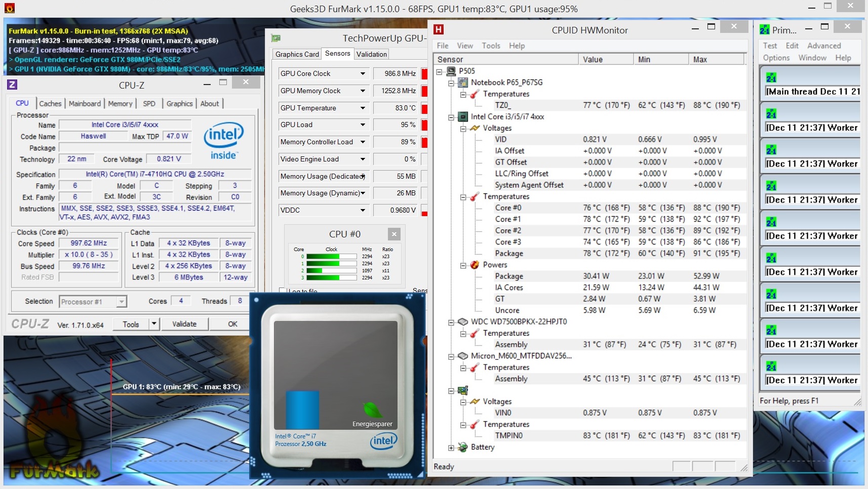Viewport: 868px width, 489px height.
Task: Click the OK button in CPU-Z
Action: pyautogui.click(x=232, y=324)
